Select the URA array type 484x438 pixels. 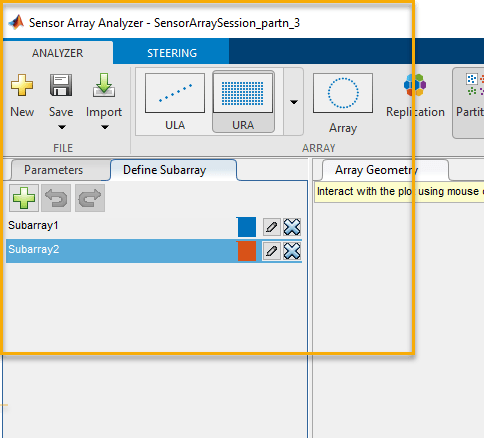point(243,102)
